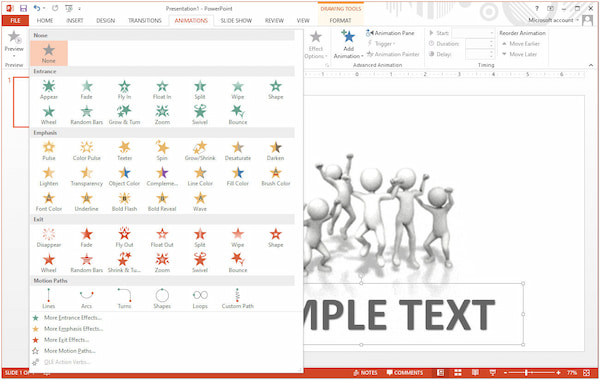This screenshot has height=380, width=600.
Task: Select the Loops motion path
Action: point(200,298)
